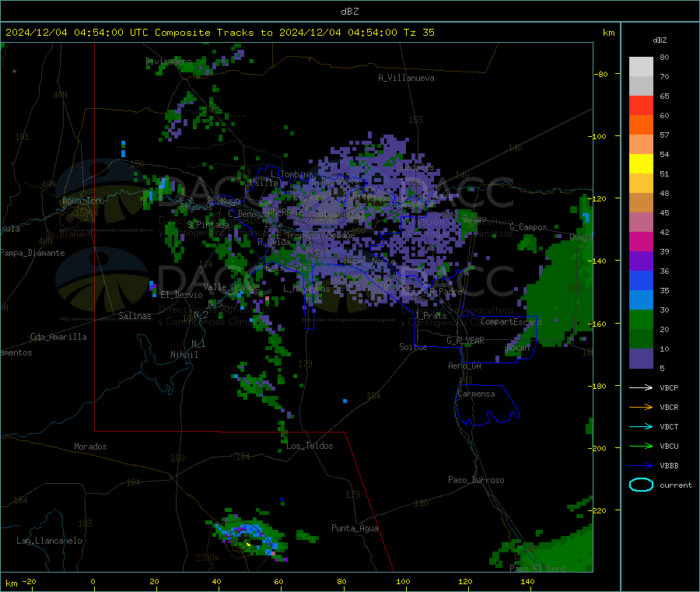The width and height of the screenshot is (700, 592).
Task: Click the Carmensa blue polygon outline
Action: pyautogui.click(x=487, y=405)
